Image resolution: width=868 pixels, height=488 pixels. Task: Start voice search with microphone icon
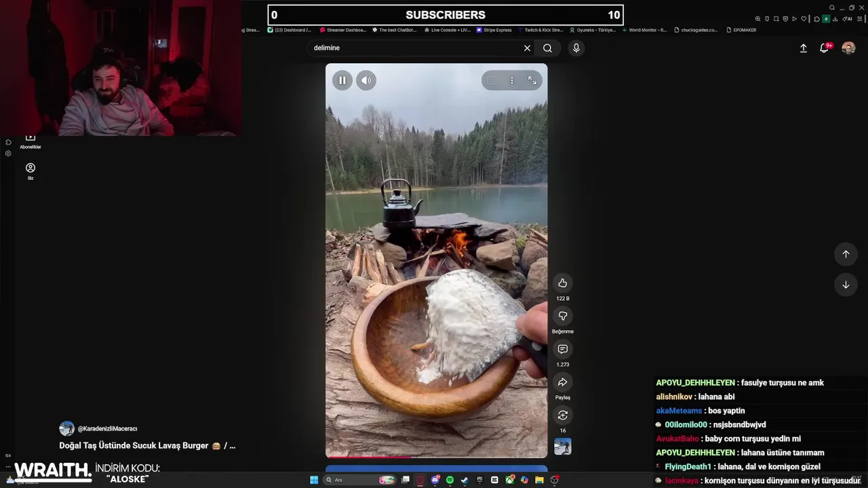(x=576, y=48)
